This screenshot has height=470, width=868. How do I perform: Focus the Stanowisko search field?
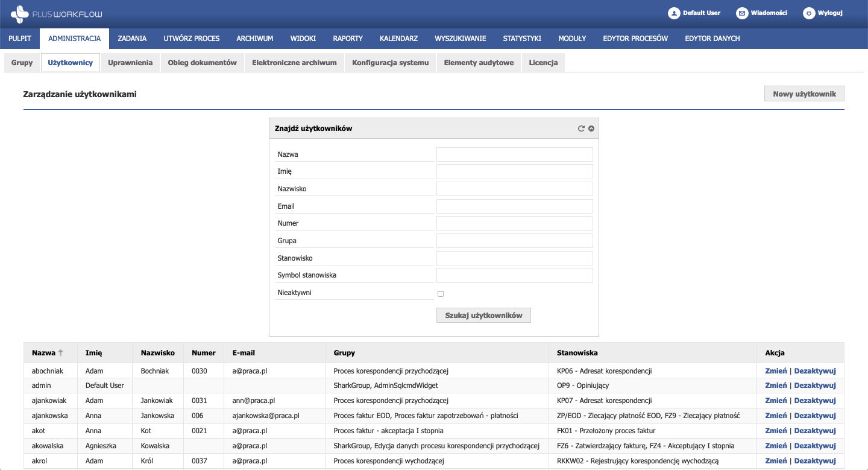514,258
